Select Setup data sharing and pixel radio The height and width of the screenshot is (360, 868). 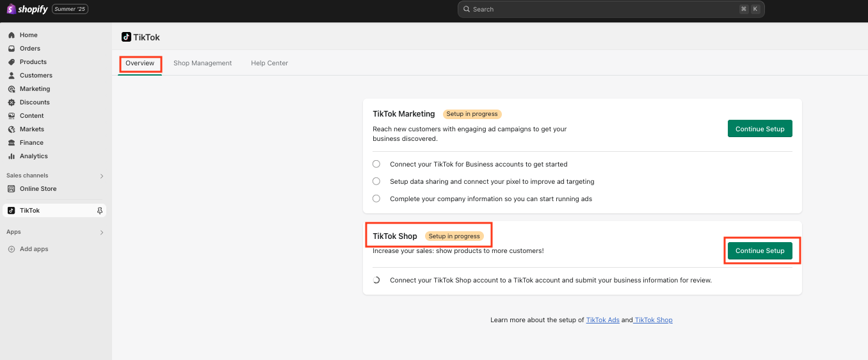point(376,181)
